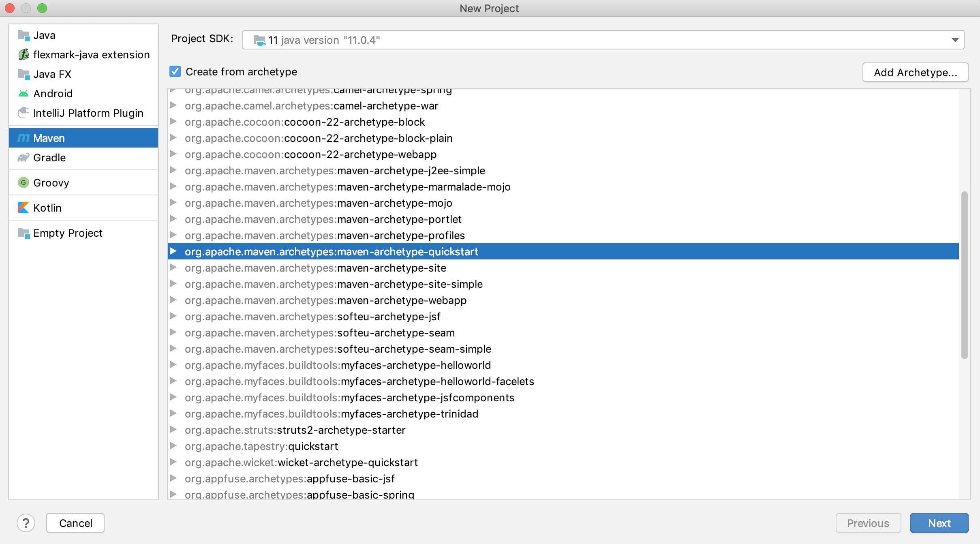Open the Project SDK dropdown
This screenshot has width=980, height=544.
955,40
